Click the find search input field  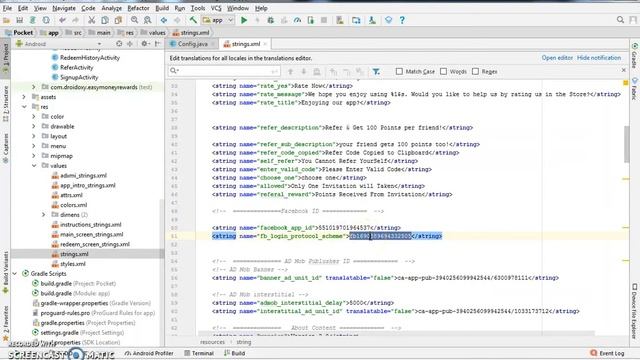point(224,71)
